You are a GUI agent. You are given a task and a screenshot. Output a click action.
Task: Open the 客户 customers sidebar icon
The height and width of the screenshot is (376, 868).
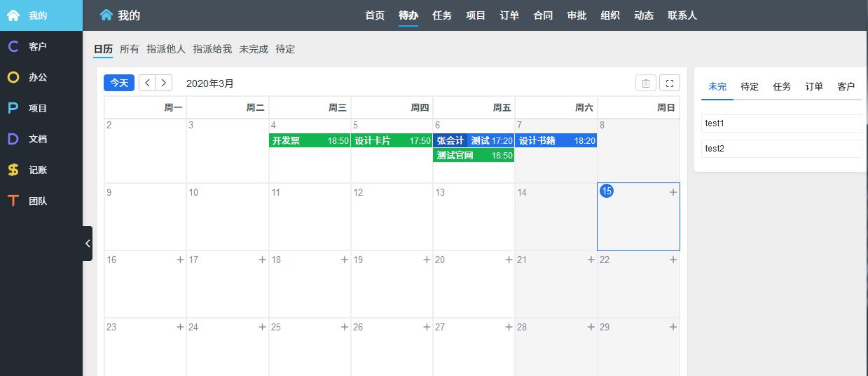(13, 46)
